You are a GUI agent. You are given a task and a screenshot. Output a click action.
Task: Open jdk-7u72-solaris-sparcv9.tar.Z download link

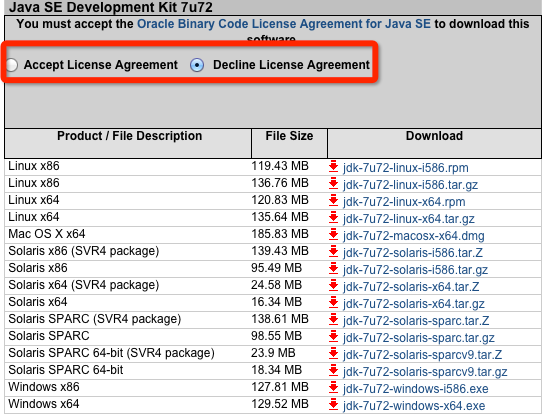[422, 355]
